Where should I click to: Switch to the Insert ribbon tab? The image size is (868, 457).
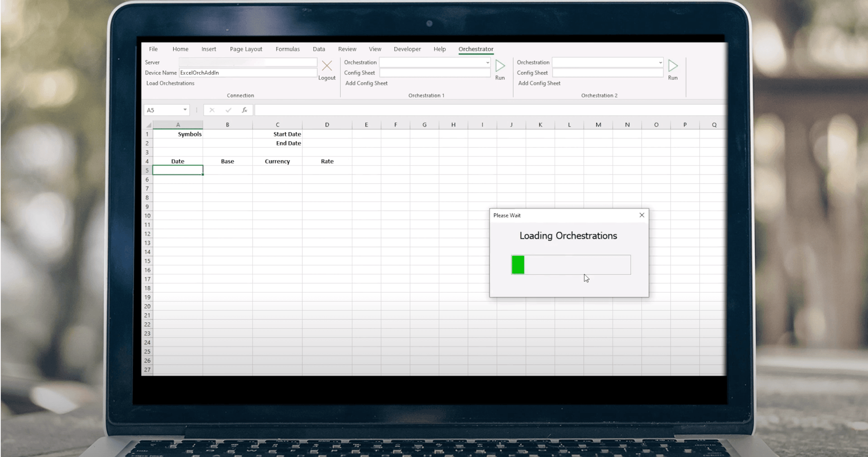click(208, 49)
